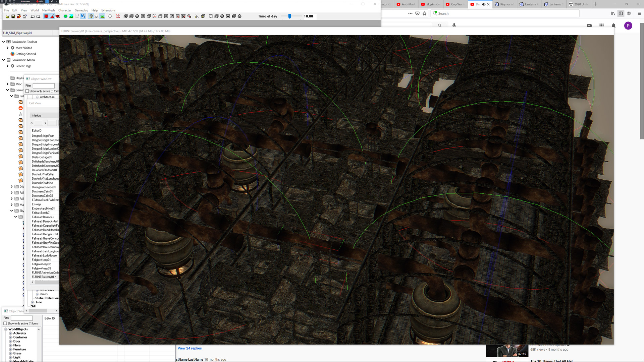644x362 pixels.
Task: Click the speech bubble toolbar icon
Action: (x=110, y=16)
